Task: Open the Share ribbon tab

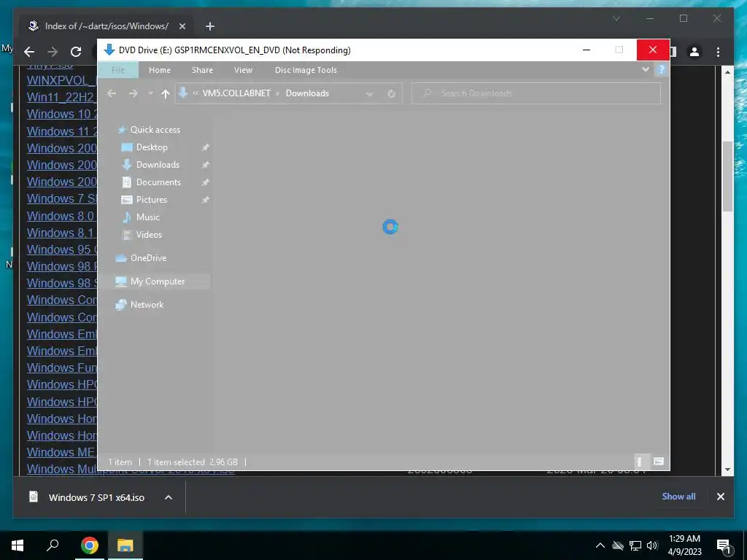Action: tap(202, 70)
